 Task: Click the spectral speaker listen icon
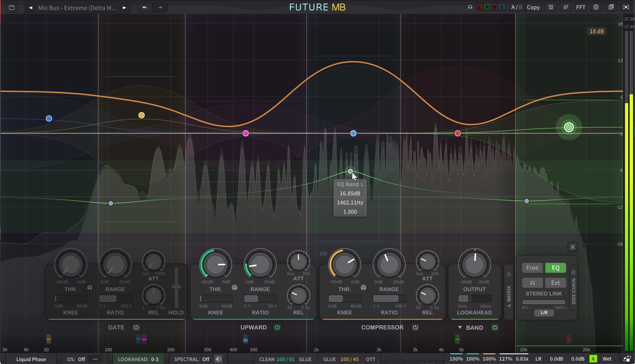tap(218, 359)
